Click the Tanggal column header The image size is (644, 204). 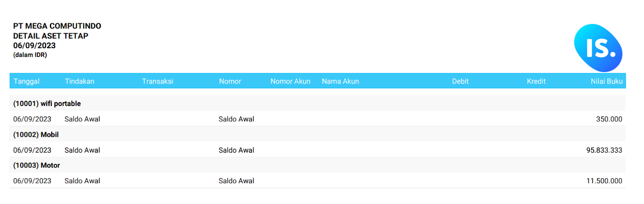[x=27, y=81]
